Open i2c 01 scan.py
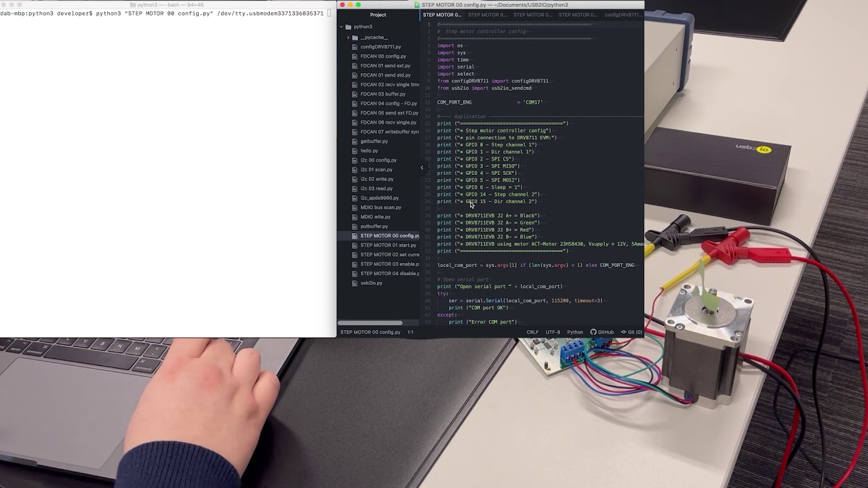 pos(376,169)
